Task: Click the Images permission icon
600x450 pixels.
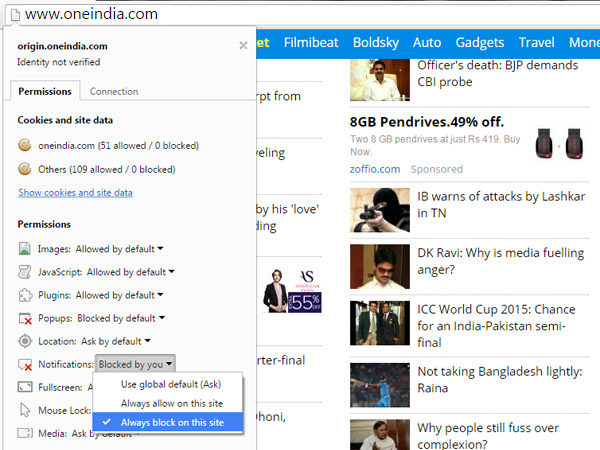Action: pyautogui.click(x=25, y=248)
